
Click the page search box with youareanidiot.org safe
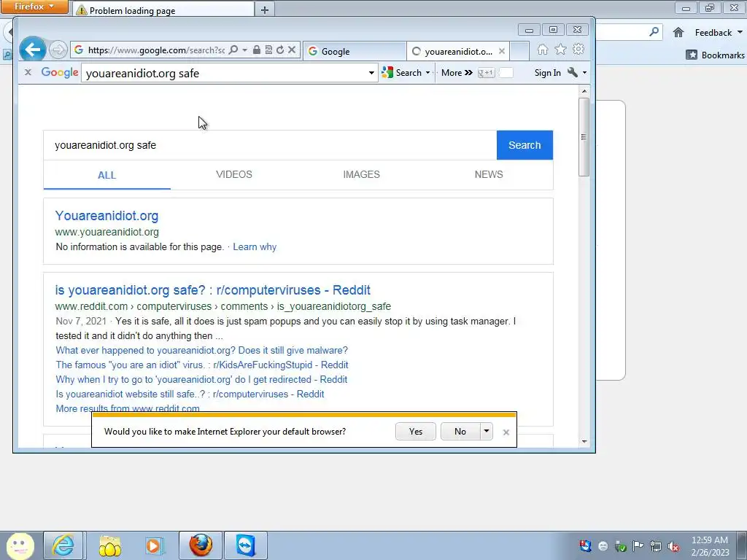pos(270,145)
